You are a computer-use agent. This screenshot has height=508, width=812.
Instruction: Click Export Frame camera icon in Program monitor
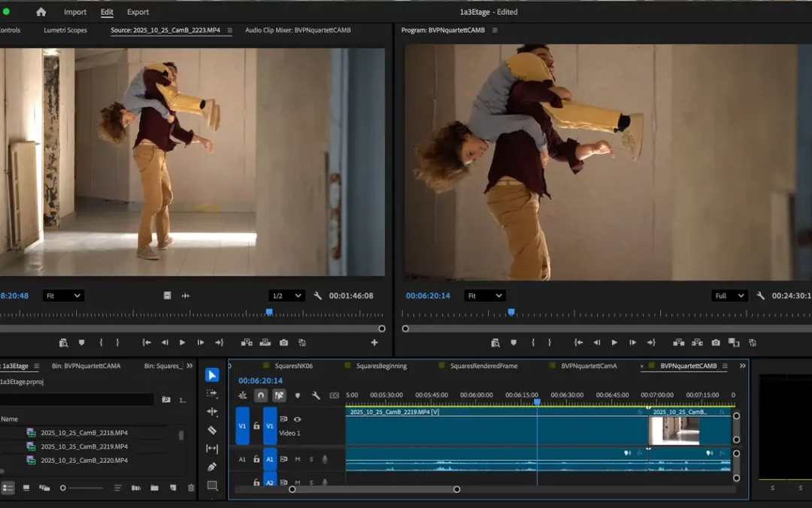716,342
